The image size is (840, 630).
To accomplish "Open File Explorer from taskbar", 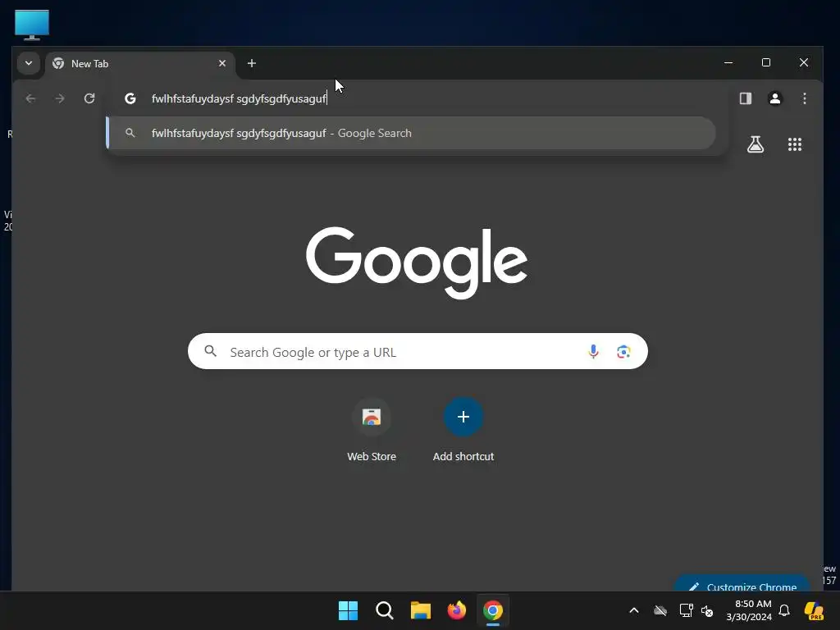I will coord(421,610).
